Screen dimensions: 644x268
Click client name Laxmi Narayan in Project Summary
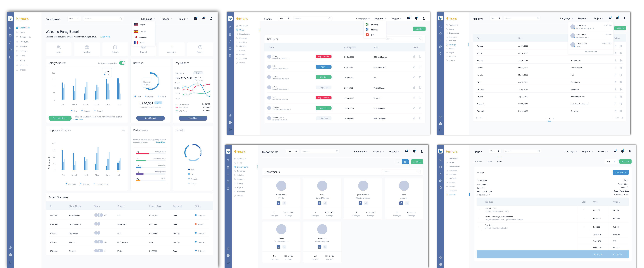click(74, 224)
